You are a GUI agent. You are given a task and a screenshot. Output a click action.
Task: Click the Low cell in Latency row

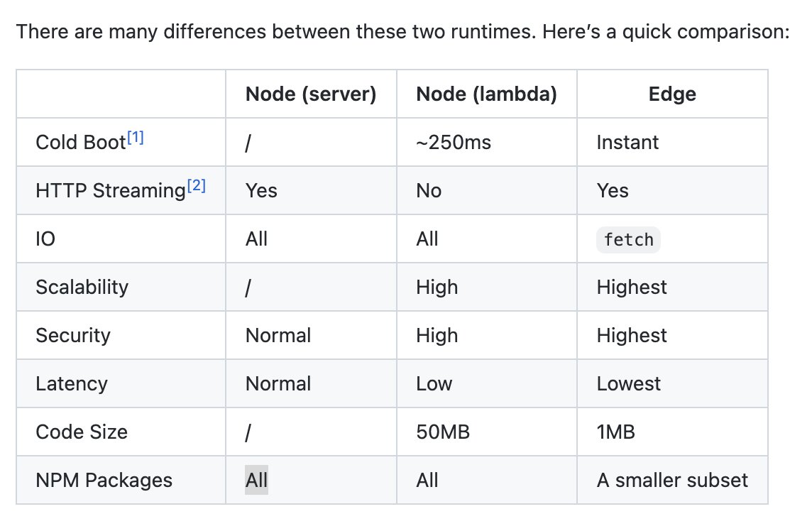click(x=434, y=384)
